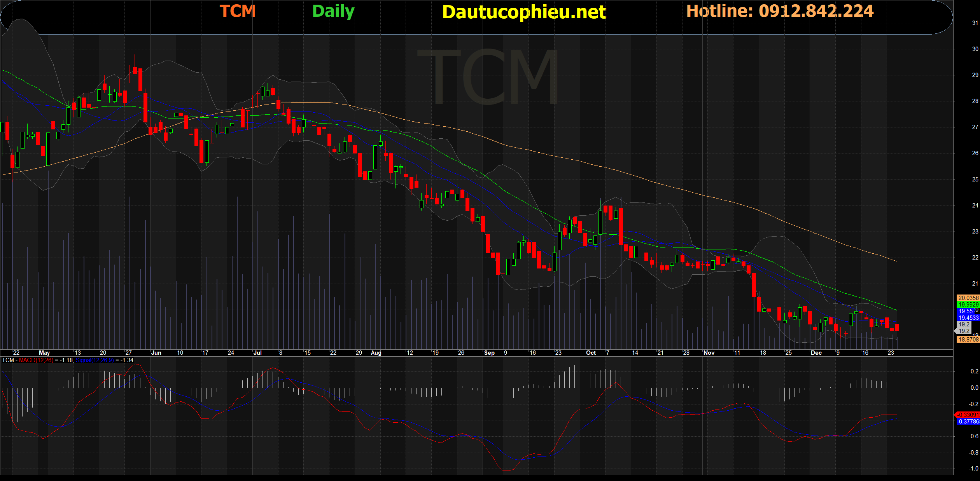The height and width of the screenshot is (481, 980).
Task: Click the red MACD value tag
Action: [x=968, y=415]
